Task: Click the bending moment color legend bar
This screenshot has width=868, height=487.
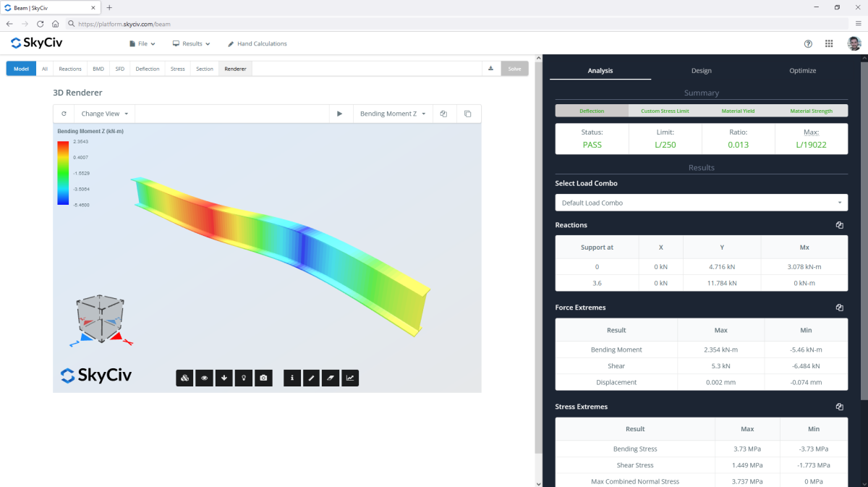Action: point(63,173)
